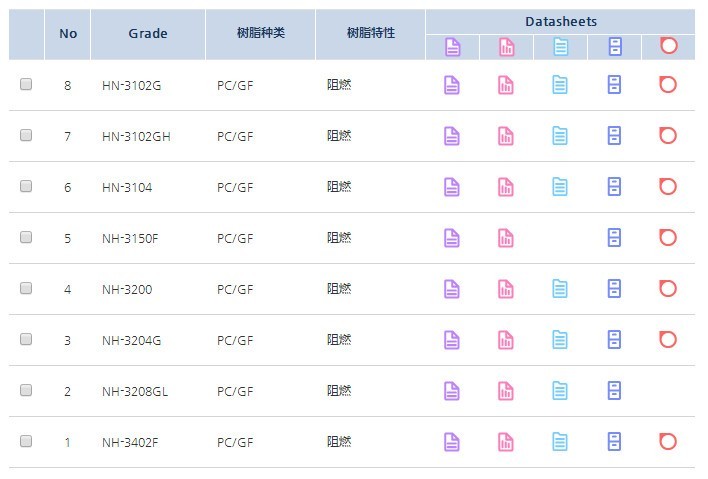Open red circle datasheet for NH-3402F
Viewport: 708px width, 479px height.
point(668,442)
